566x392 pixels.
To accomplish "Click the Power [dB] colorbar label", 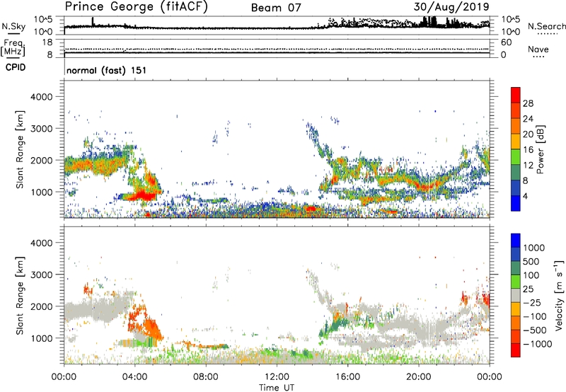I will pos(540,149).
